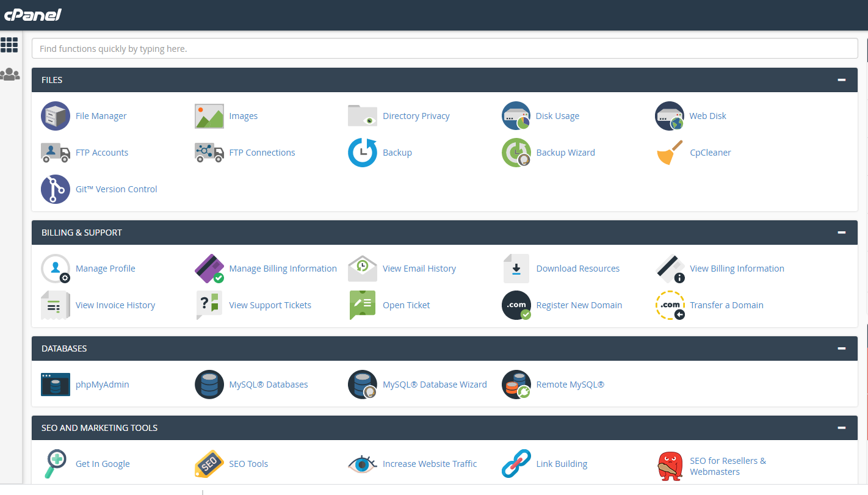Image resolution: width=868 pixels, height=495 pixels.
Task: Open the Manage Billing Information card icon
Action: pos(209,269)
